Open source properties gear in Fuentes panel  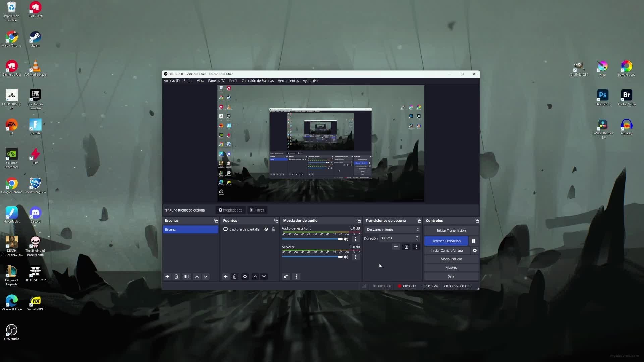[x=245, y=277]
